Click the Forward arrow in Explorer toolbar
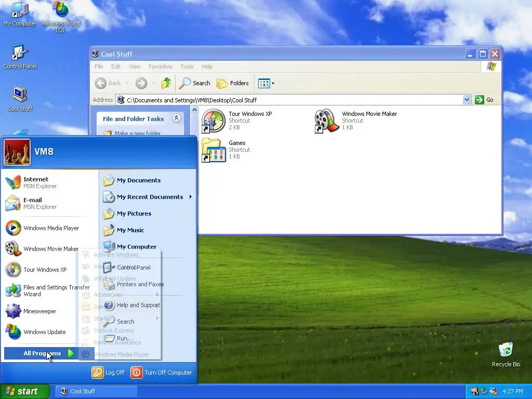Image resolution: width=532 pixels, height=399 pixels. coord(141,83)
